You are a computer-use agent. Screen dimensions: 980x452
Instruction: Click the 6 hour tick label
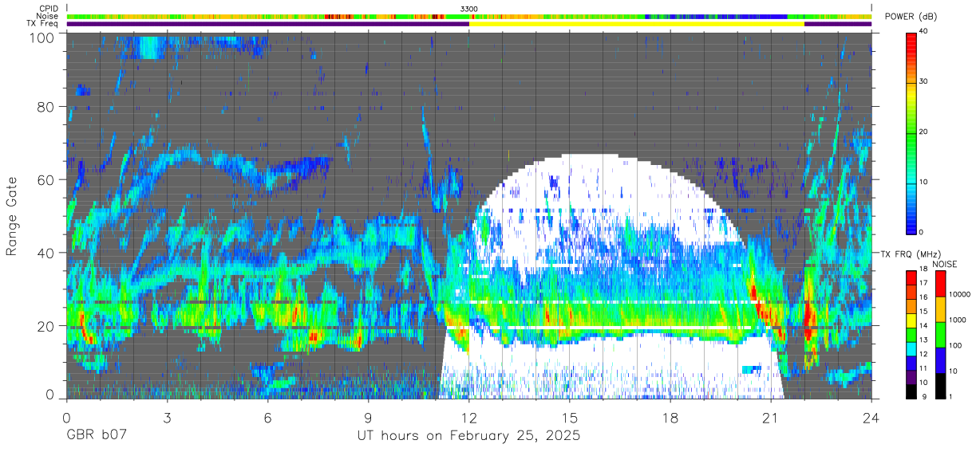(268, 418)
